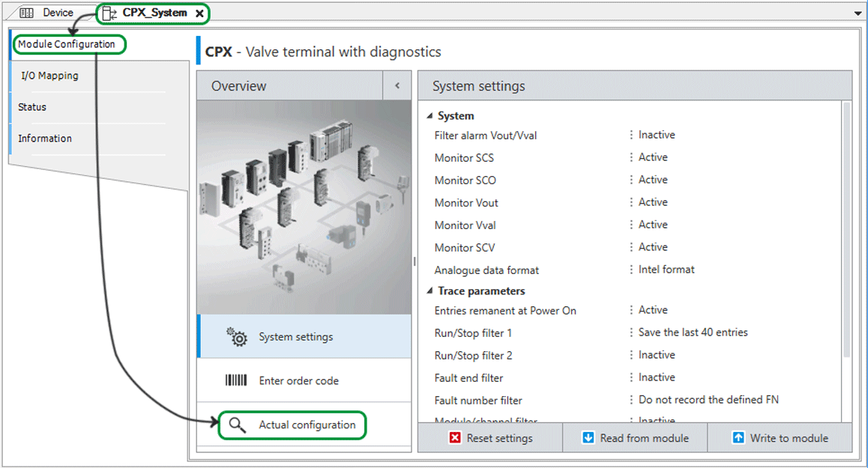Select Module Configuration side tab
Screen dimensions: 868x468
point(67,43)
